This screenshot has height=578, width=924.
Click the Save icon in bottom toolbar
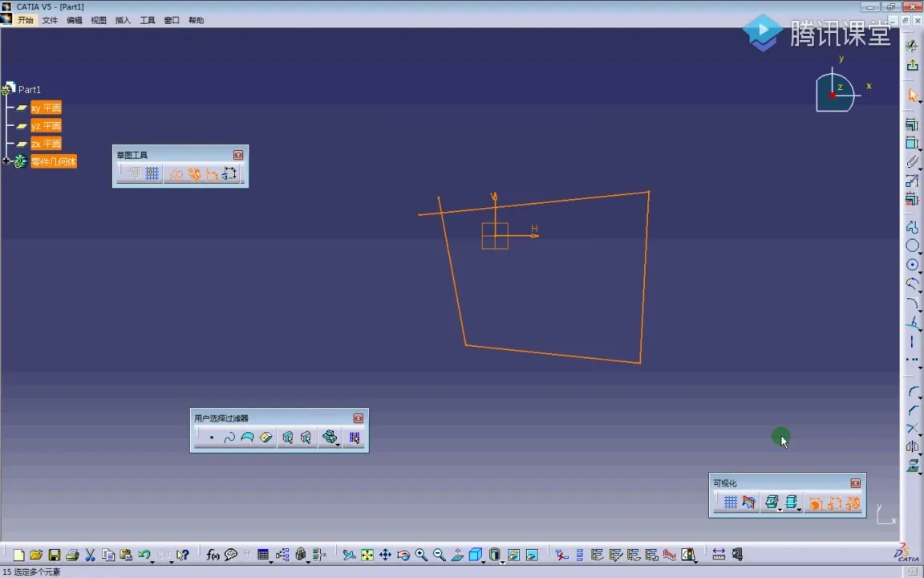tap(54, 555)
